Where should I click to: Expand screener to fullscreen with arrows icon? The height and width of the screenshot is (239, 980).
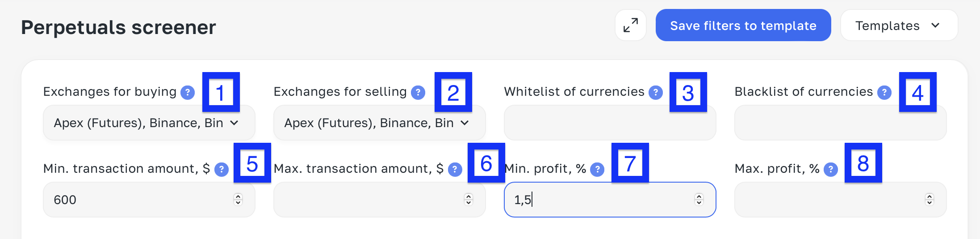coord(631,26)
